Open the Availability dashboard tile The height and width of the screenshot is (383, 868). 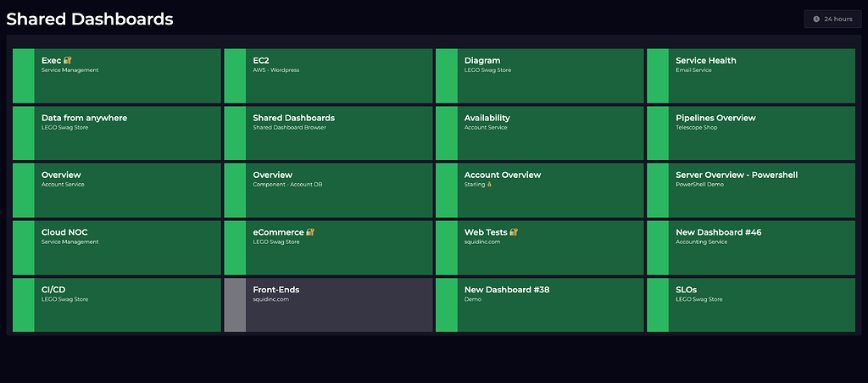[540, 133]
